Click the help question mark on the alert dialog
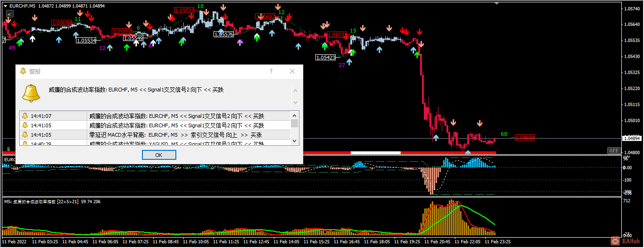Screen dimensions: 644x248 [x=271, y=71]
